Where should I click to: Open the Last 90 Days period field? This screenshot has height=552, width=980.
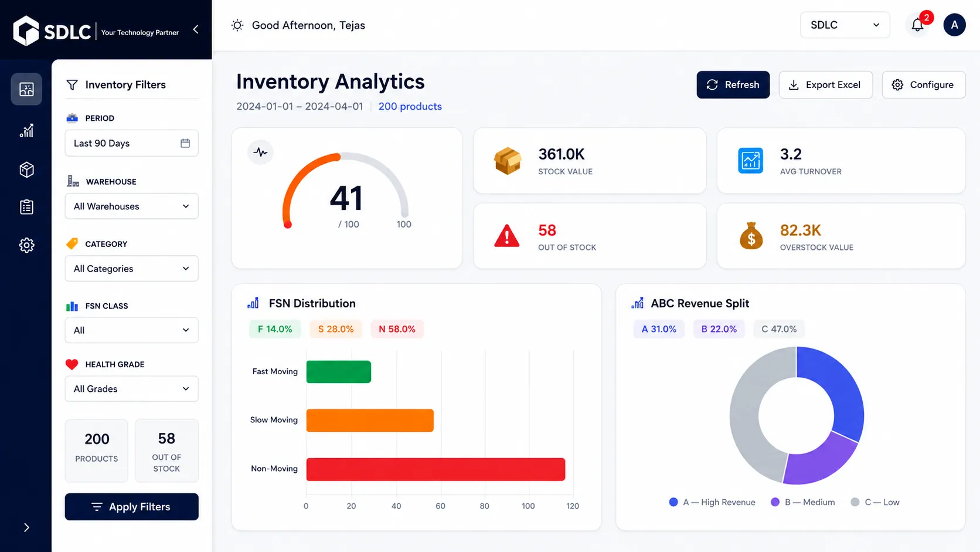[132, 143]
